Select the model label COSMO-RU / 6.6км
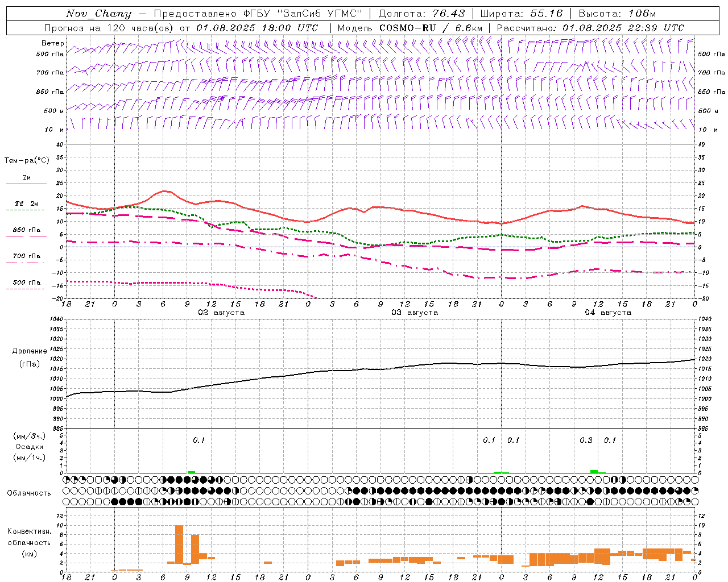 [x=431, y=28]
